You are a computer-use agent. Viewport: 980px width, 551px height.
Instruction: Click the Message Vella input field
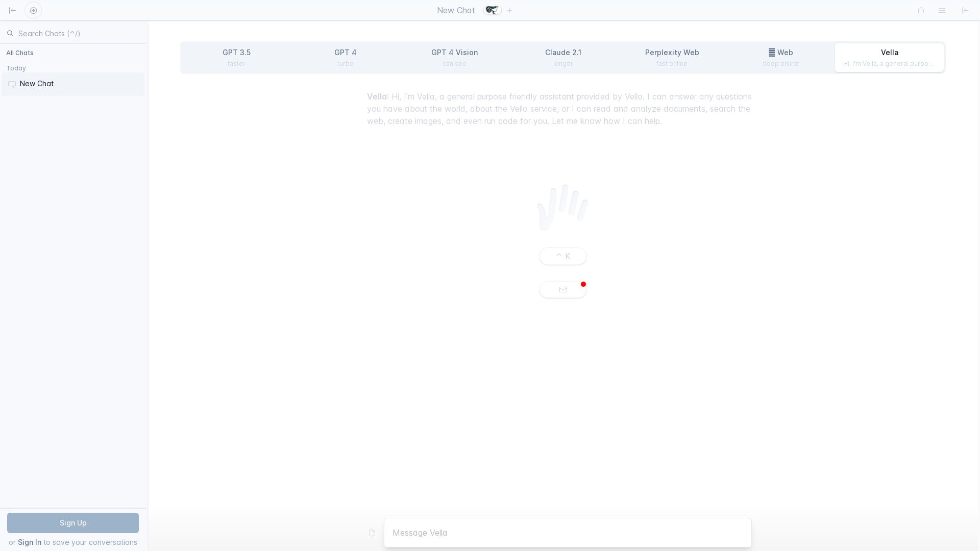(568, 533)
